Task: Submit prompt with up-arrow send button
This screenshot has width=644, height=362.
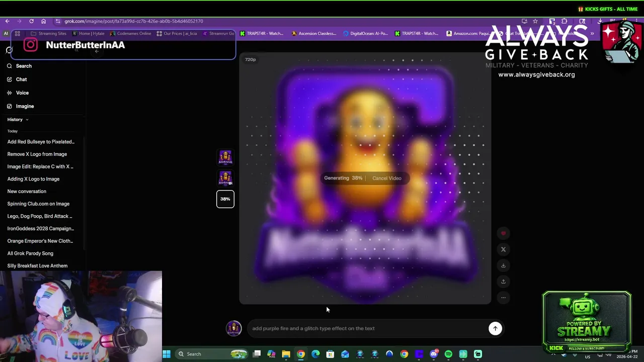Action: pyautogui.click(x=495, y=328)
